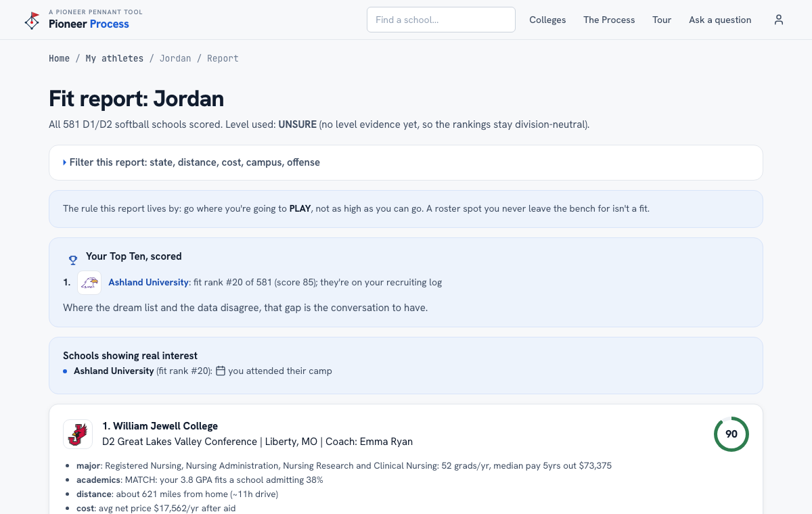Screen dimensions: 812x514
Task: Expand the Filter this report section
Action: point(406,162)
